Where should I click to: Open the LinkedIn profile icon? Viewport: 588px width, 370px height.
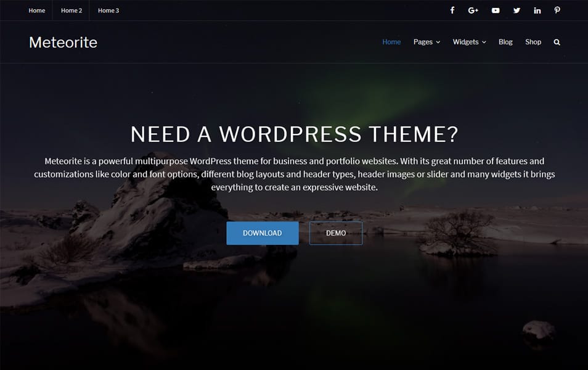[537, 10]
